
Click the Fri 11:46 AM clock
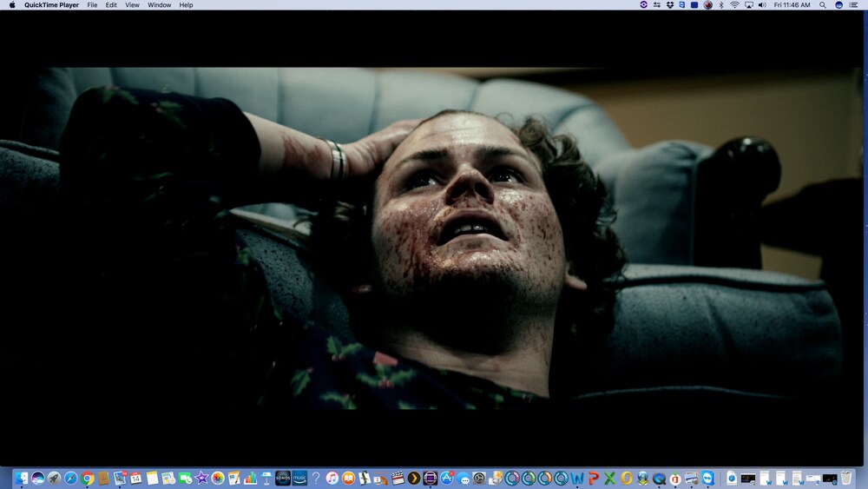[792, 5]
